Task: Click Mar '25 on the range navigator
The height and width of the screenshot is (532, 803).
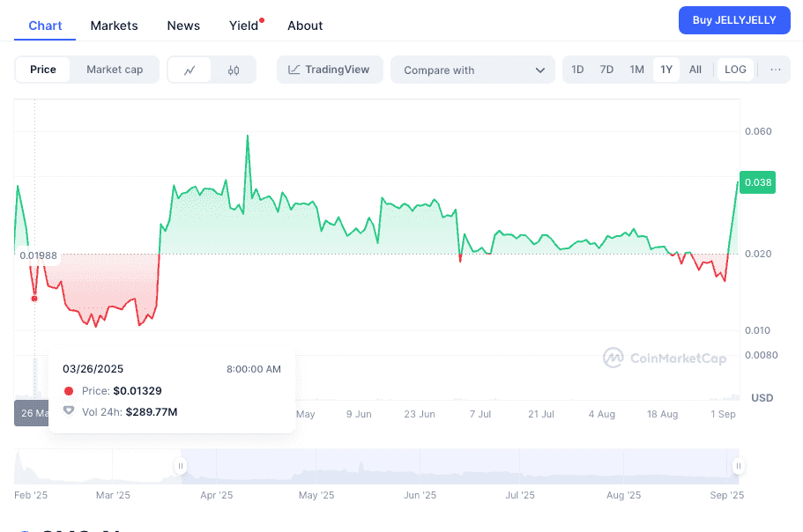Action: (x=113, y=495)
